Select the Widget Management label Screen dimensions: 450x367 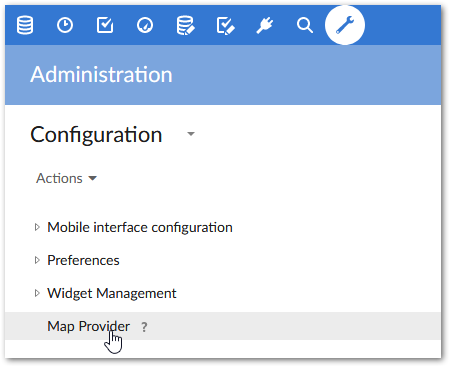click(x=112, y=293)
